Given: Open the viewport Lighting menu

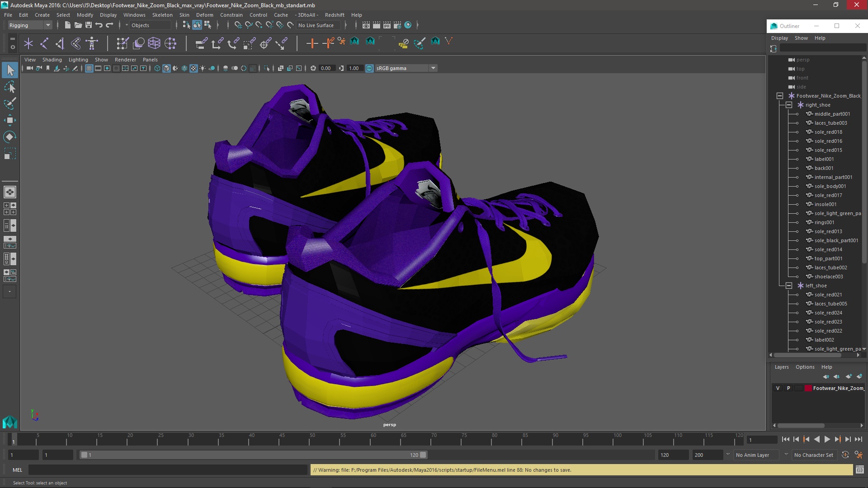Looking at the screenshot, I should (x=78, y=60).
